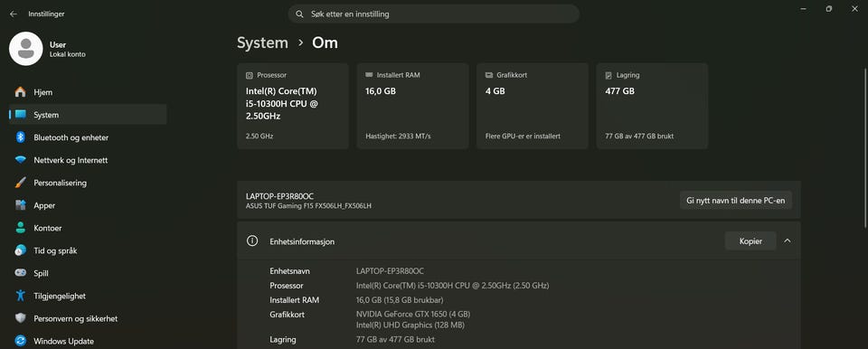The width and height of the screenshot is (868, 349).
Task: Click Gi nytt navn til denne PC-en
Action: (x=736, y=201)
